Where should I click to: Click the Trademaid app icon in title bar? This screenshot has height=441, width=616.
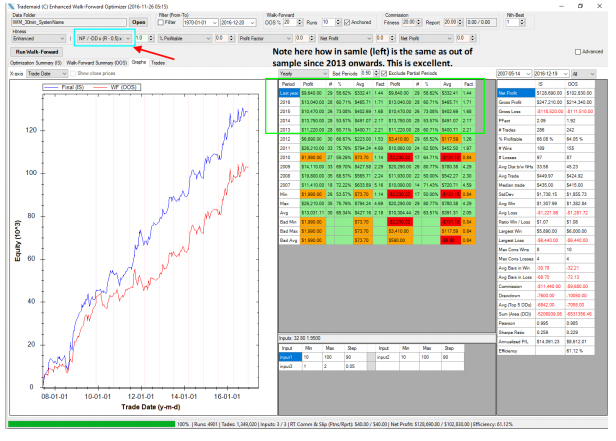click(5, 4)
